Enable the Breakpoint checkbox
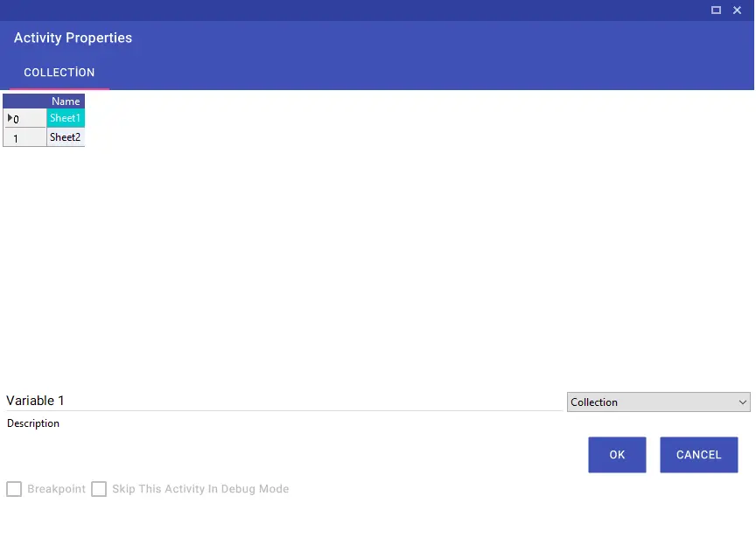 pos(14,489)
